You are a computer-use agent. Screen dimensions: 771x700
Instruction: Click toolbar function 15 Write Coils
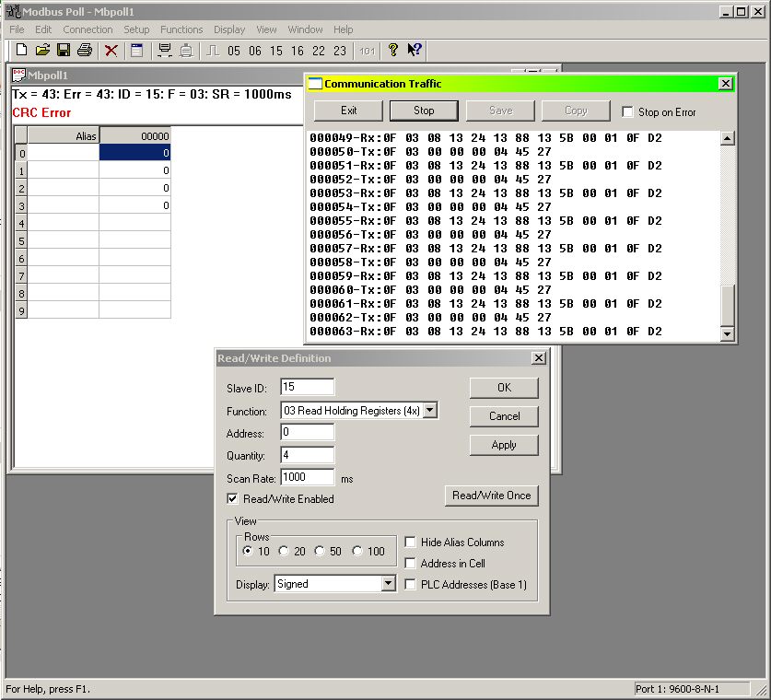(275, 51)
